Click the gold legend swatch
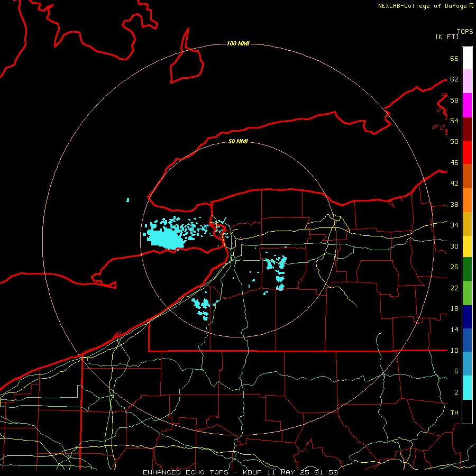Viewport: 476px width, 476px height. (467, 224)
